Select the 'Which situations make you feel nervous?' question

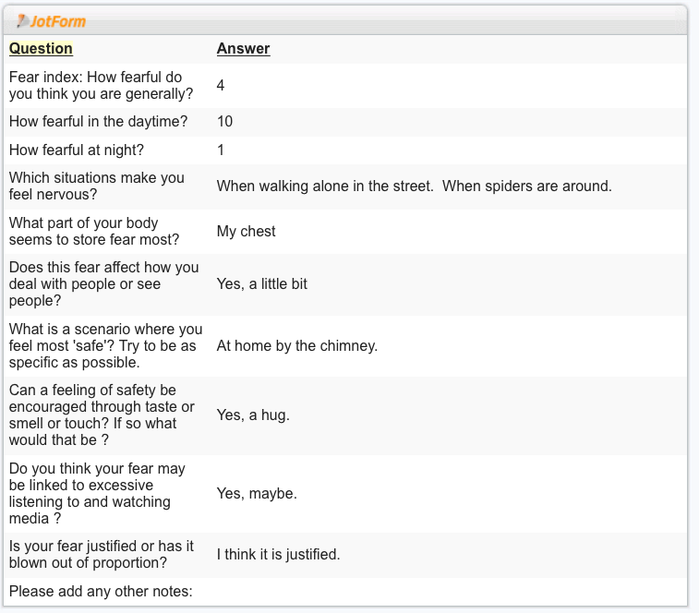[x=97, y=186]
